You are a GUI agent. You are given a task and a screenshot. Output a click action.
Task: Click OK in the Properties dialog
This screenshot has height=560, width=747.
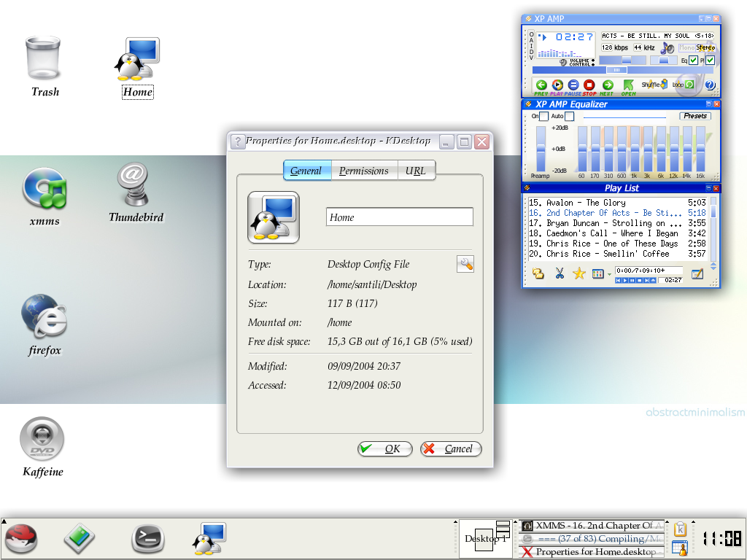[385, 448]
